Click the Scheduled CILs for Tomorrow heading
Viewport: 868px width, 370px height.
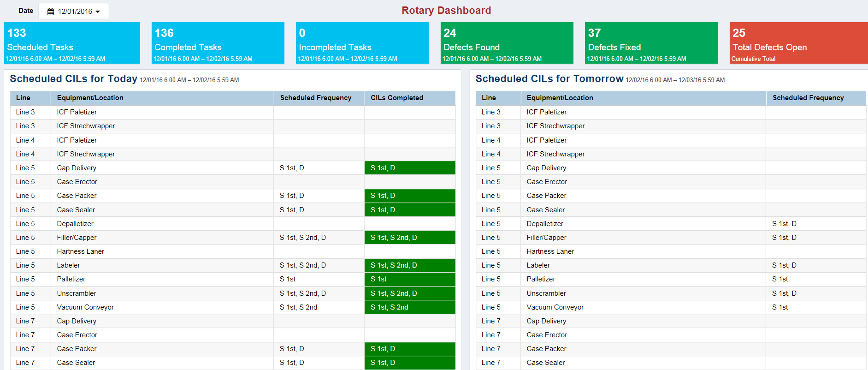(549, 79)
